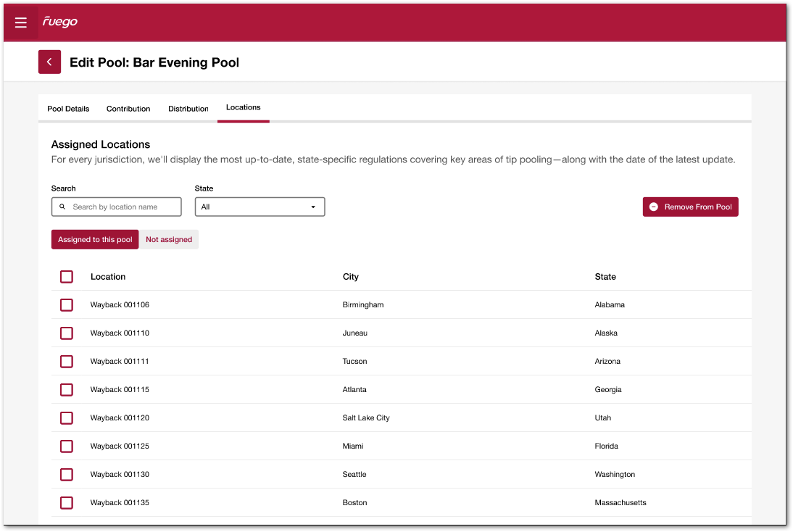
Task: Go to the Distribution tab
Action: click(188, 109)
